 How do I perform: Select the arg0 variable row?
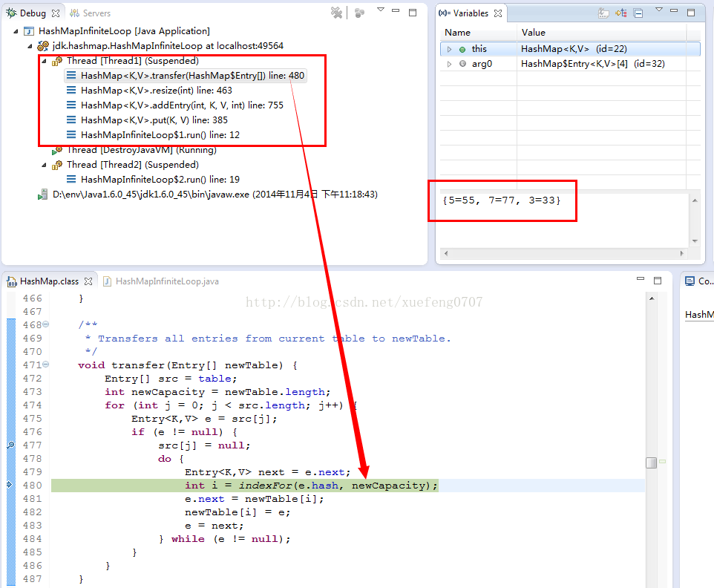(570, 65)
